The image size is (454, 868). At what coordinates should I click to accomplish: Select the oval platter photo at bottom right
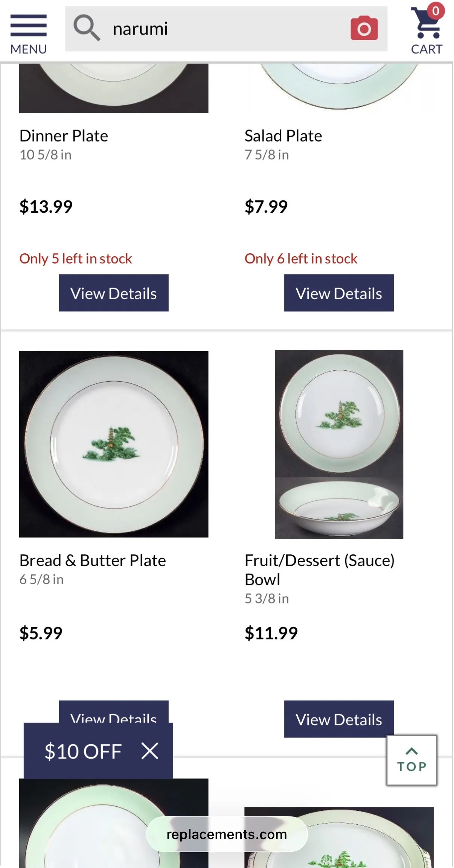click(x=339, y=838)
